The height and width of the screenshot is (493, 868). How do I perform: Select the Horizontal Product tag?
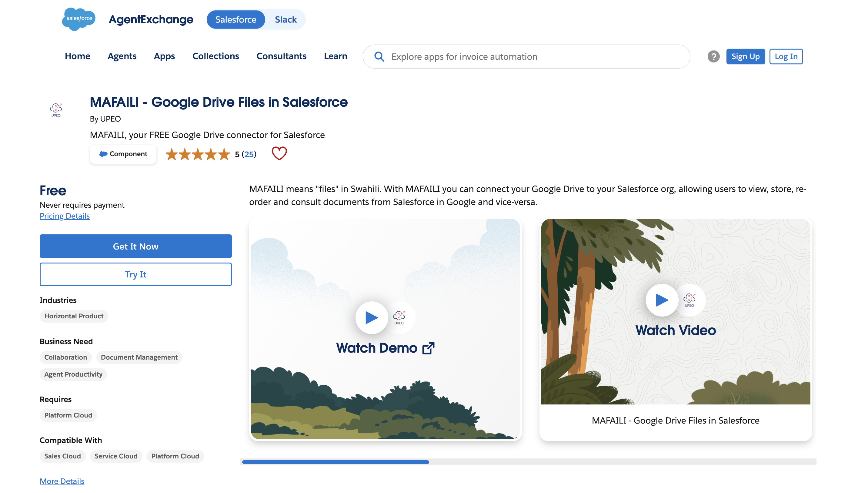[x=74, y=316]
